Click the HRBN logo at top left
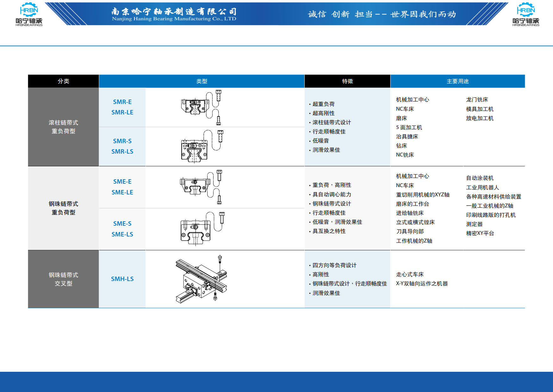 29,14
